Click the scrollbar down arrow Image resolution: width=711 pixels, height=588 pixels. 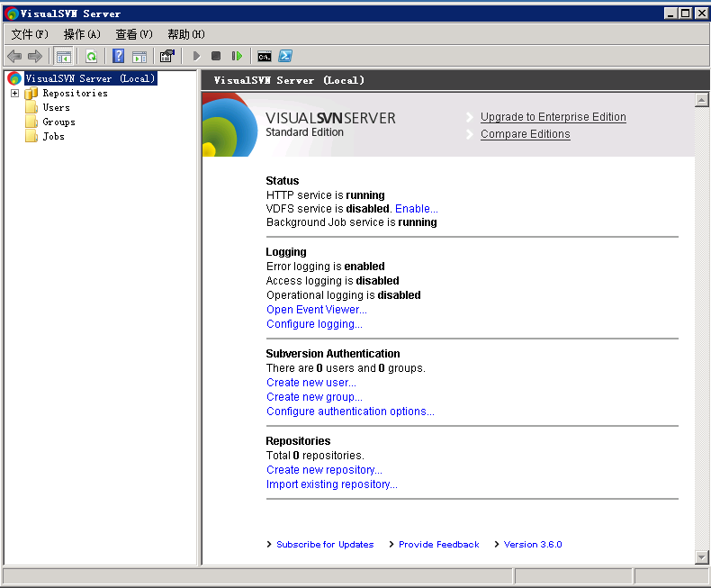[701, 557]
